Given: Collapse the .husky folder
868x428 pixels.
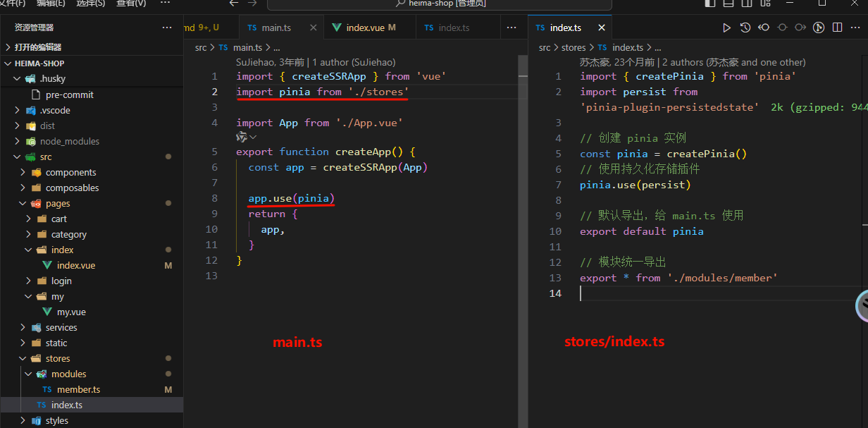Looking at the screenshot, I should pos(92,78).
